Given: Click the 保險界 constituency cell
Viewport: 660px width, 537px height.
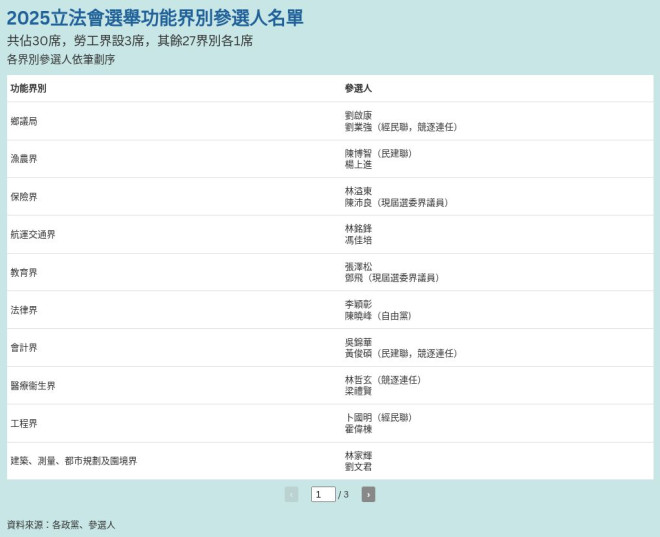Looking at the screenshot, I should point(24,197).
